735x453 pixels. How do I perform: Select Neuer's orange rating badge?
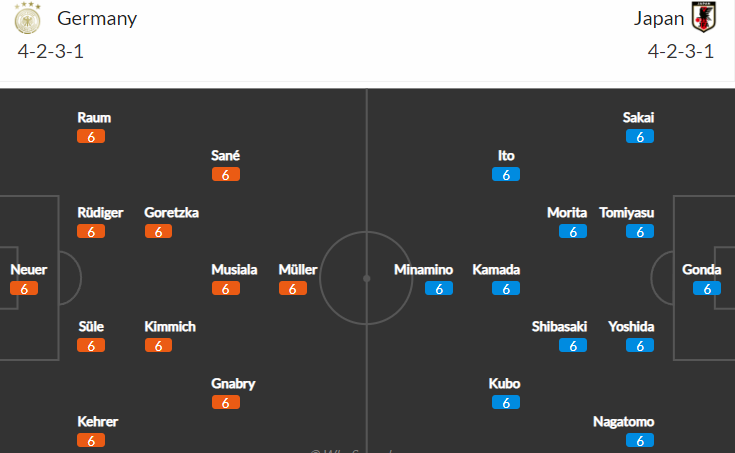click(x=24, y=288)
